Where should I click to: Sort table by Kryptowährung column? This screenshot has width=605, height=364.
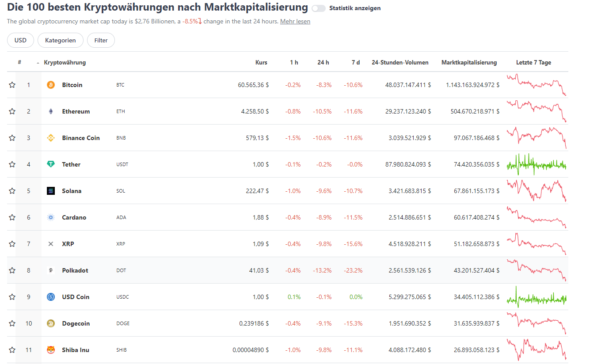pyautogui.click(x=65, y=62)
